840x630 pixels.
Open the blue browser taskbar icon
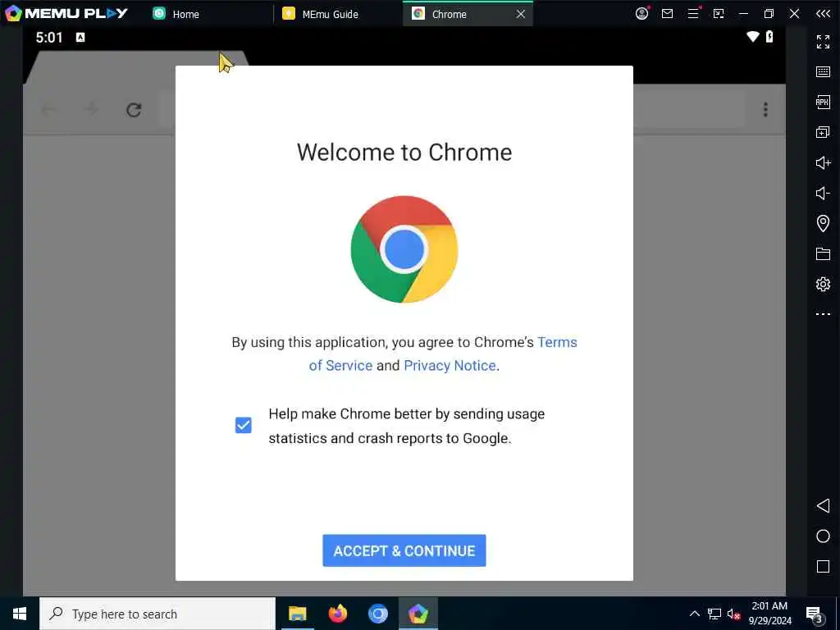[377, 614]
